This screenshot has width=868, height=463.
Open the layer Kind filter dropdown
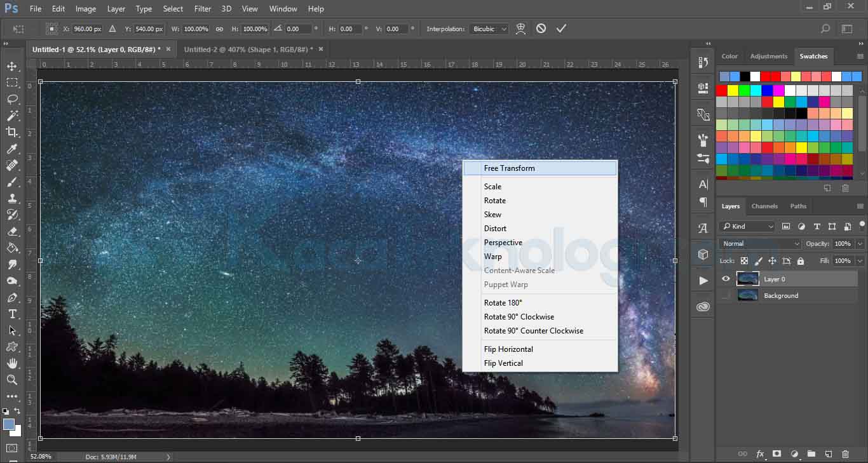point(747,226)
